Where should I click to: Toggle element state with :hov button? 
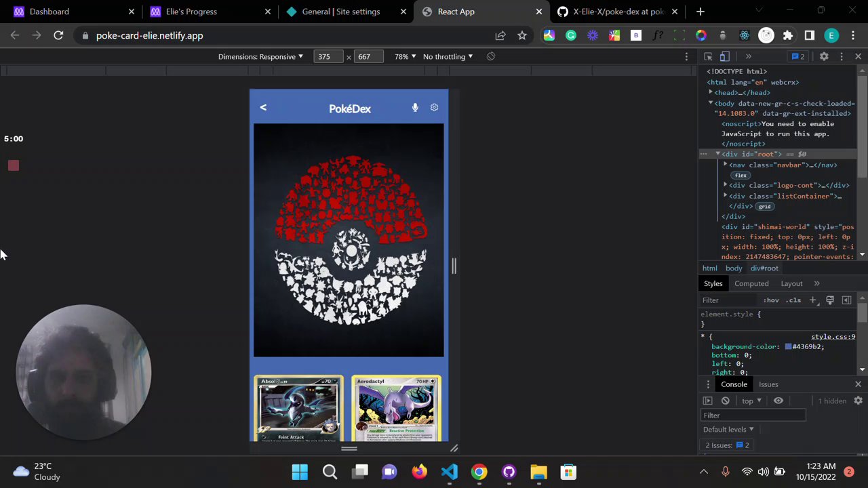tap(772, 300)
